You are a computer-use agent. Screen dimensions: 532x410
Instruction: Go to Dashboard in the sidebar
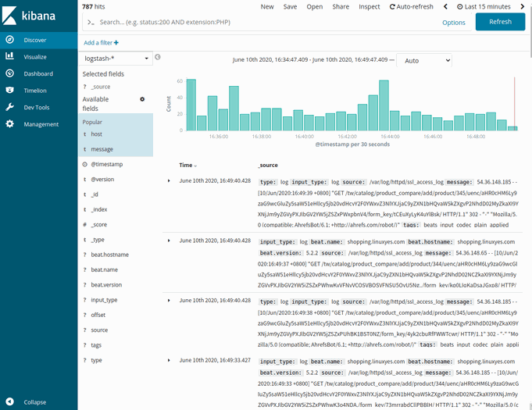(39, 73)
